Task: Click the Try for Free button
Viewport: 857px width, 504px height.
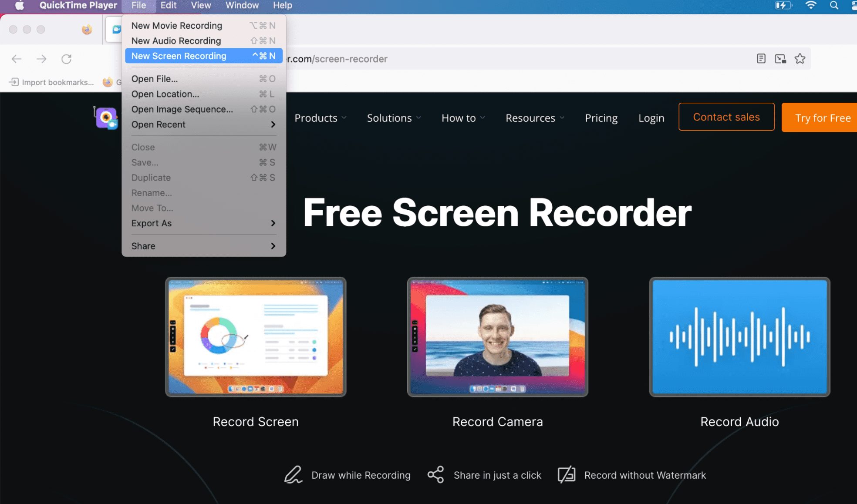Action: 823,117
